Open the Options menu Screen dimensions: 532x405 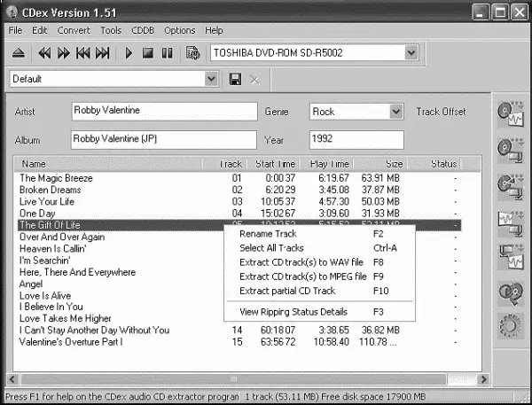point(179,30)
